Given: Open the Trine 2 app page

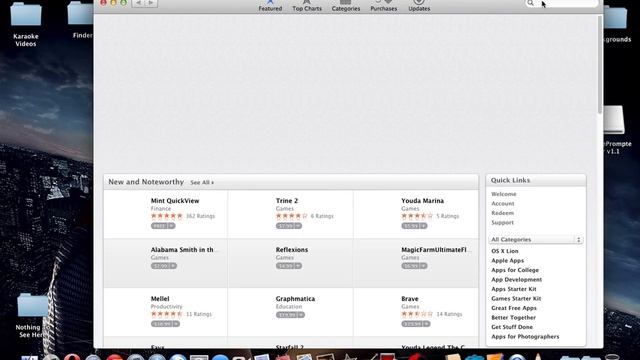Looking at the screenshot, I should point(287,201).
